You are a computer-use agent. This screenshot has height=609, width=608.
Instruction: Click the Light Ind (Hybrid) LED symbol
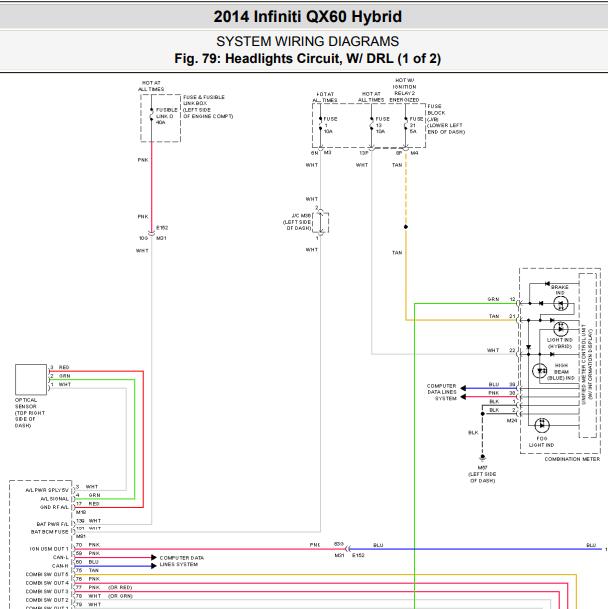[x=560, y=329]
